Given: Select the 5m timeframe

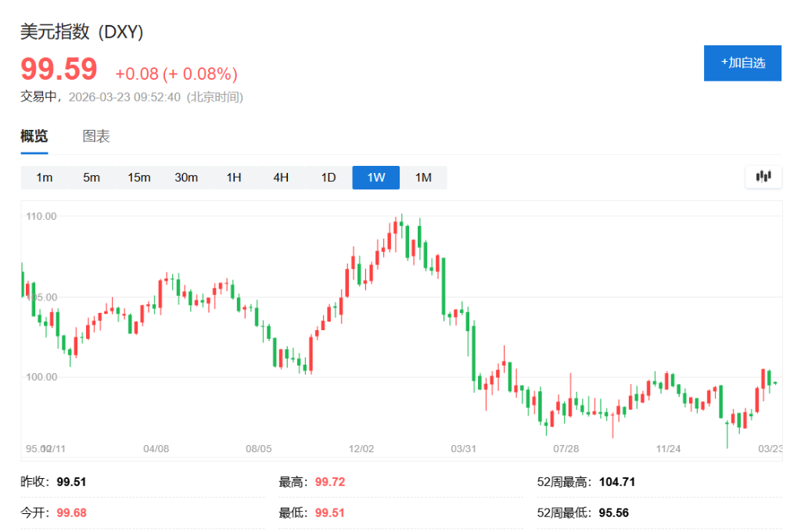Looking at the screenshot, I should [92, 178].
